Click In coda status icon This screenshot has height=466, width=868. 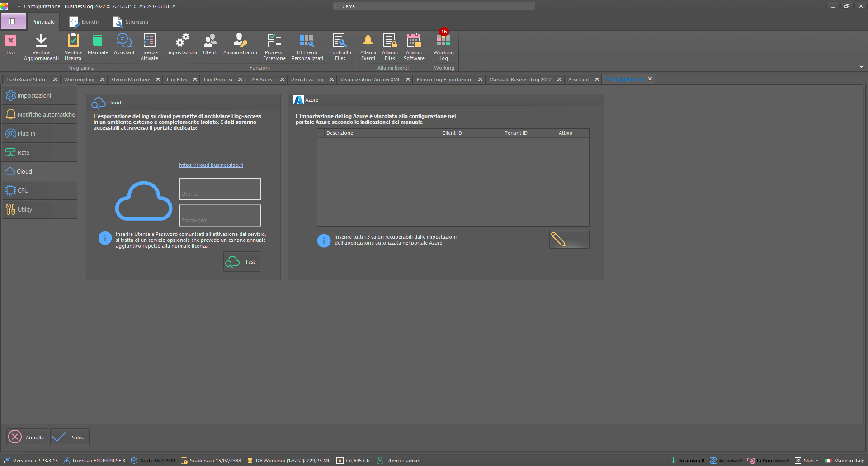click(713, 461)
